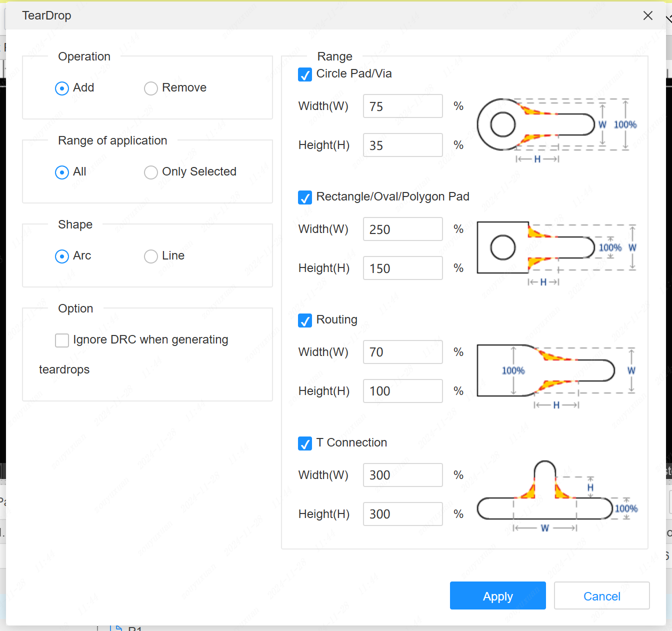Click the T Connection Width field

pyautogui.click(x=402, y=475)
